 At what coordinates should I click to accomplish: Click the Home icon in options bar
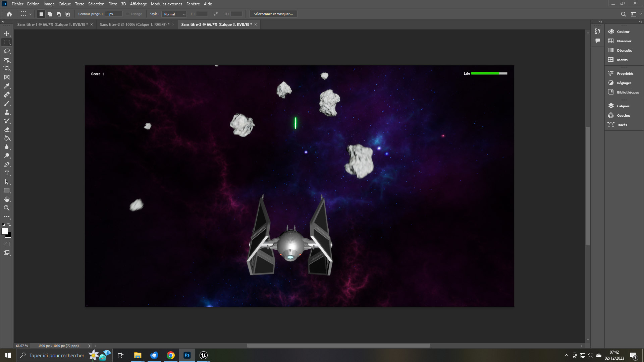[9, 14]
